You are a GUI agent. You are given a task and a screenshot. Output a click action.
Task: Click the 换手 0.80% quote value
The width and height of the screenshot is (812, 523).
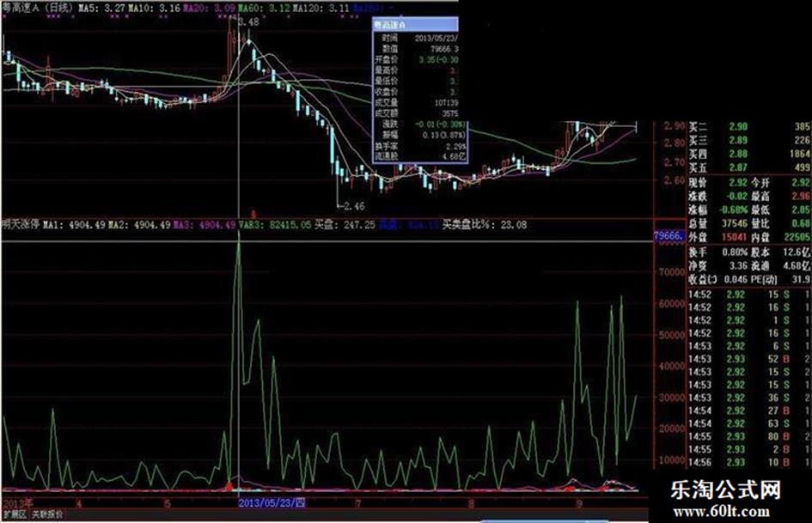[736, 252]
